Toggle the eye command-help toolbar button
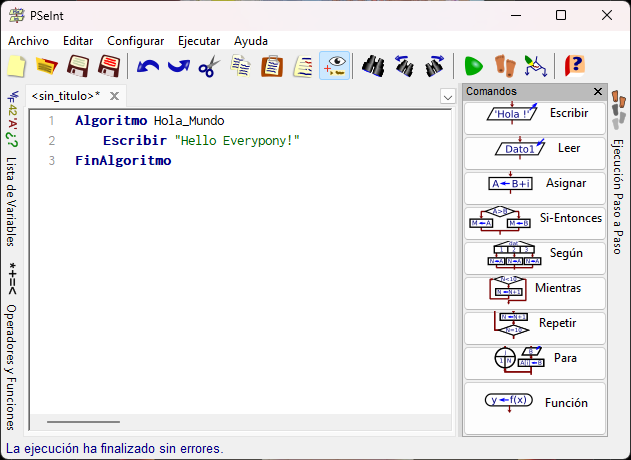This screenshot has width=631, height=460. coord(334,66)
